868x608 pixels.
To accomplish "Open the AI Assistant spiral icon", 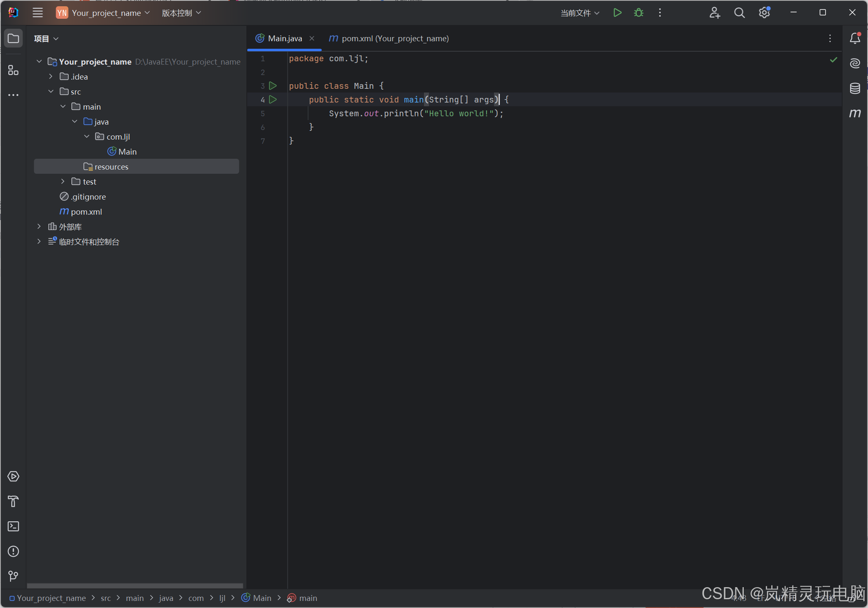I will pos(855,63).
